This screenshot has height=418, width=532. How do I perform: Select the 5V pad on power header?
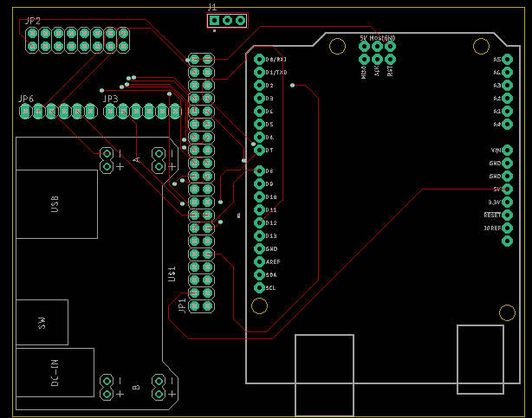pos(507,190)
